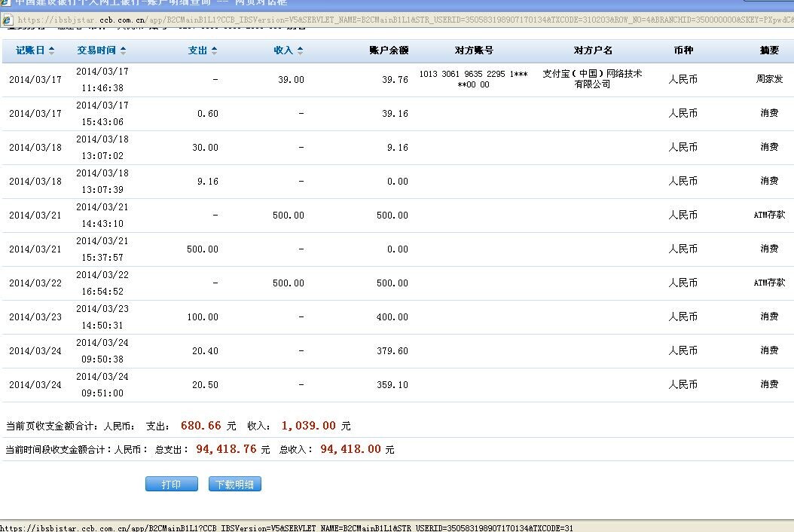This screenshot has height=532, width=794.
Task: Click the 收入 column header text
Action: [283, 50]
